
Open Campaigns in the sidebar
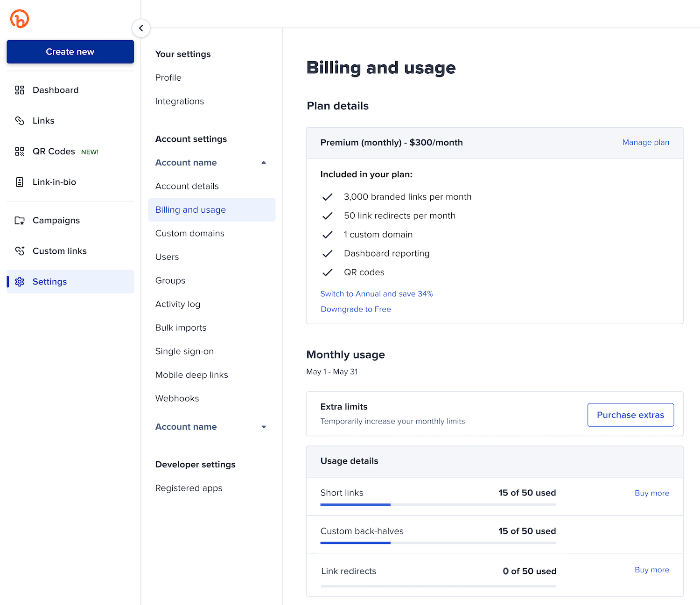click(x=70, y=220)
